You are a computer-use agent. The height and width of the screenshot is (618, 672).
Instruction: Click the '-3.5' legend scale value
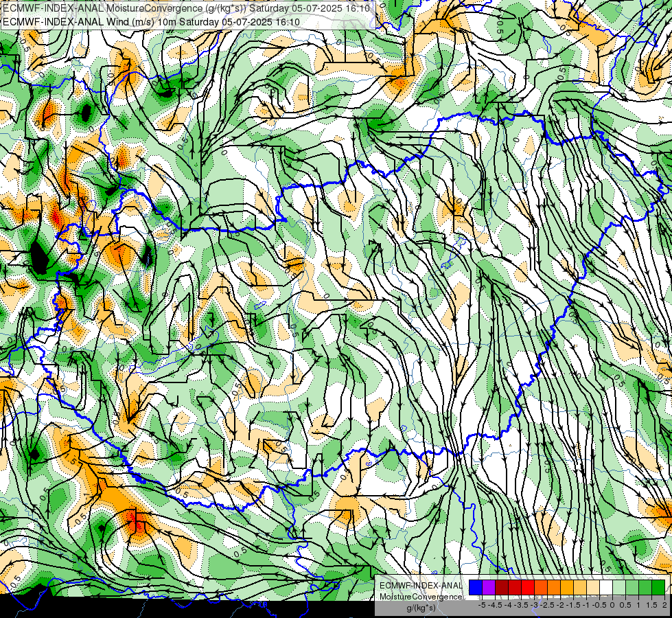(x=521, y=605)
